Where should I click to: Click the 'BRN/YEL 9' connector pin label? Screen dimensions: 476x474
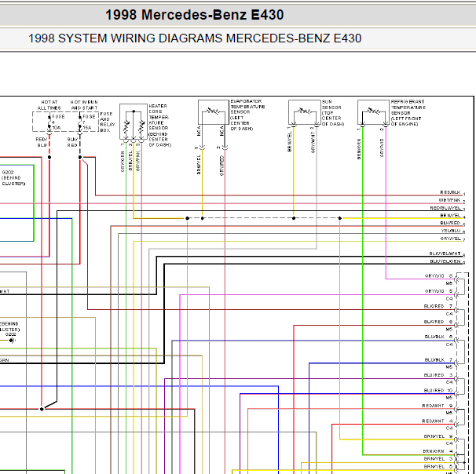(x=438, y=436)
